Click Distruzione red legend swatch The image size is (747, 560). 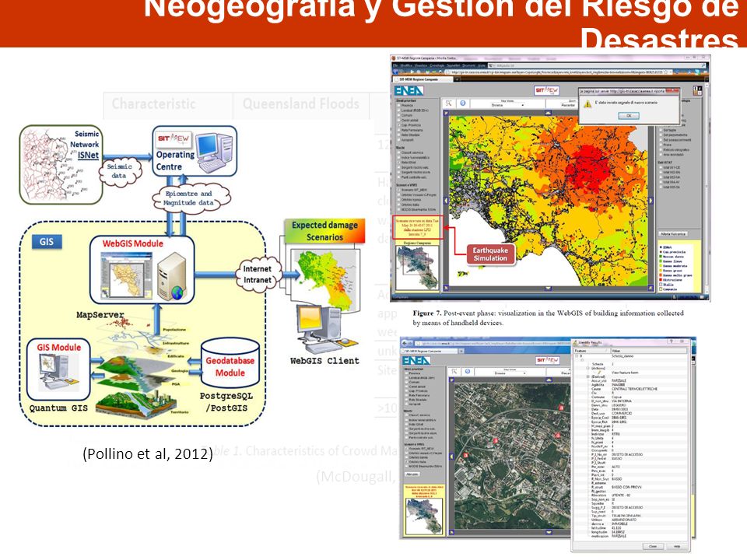point(661,280)
